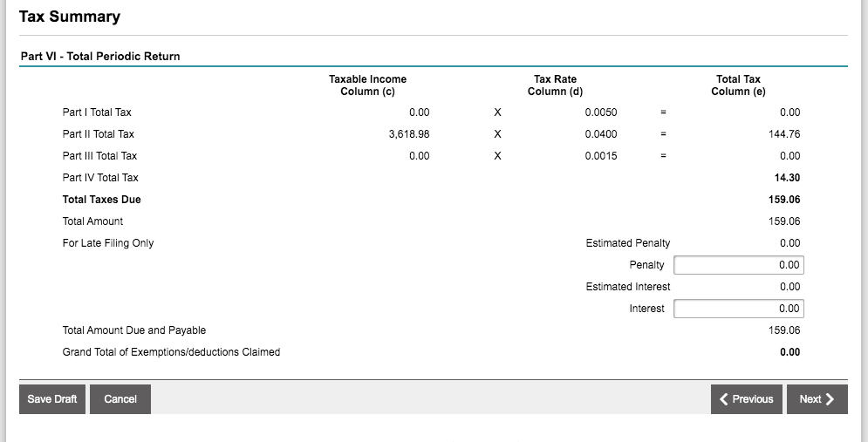Click the Estimated Interest label

pyautogui.click(x=628, y=287)
